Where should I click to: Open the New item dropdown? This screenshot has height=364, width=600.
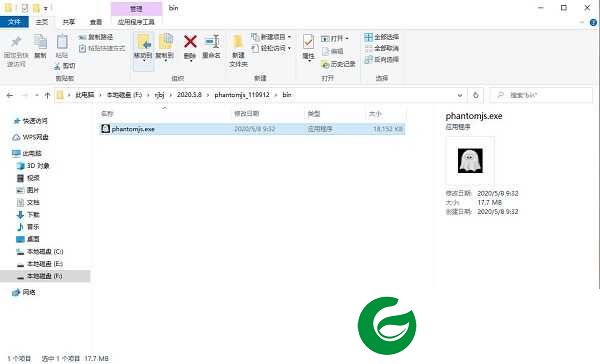pos(271,37)
